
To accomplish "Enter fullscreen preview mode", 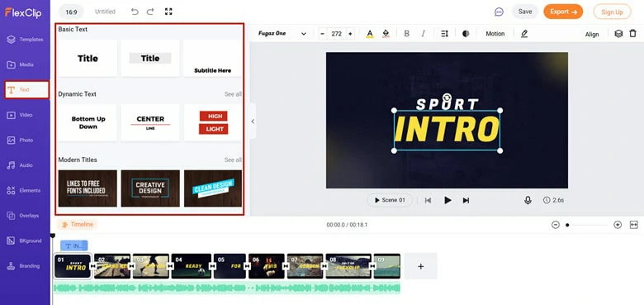I will point(168,12).
